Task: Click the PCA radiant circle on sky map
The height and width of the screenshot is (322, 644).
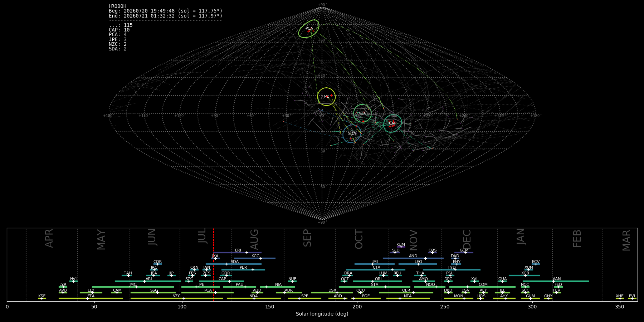Action: click(x=309, y=29)
